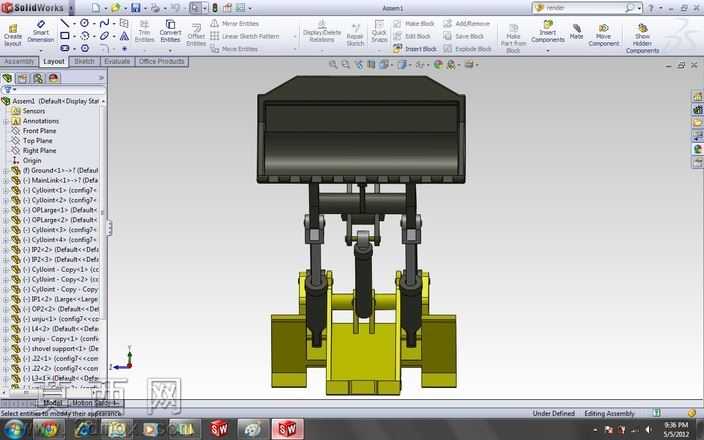The height and width of the screenshot is (440, 704).
Task: Open the SolidWorks menu flyout arrow
Action: 71,8
